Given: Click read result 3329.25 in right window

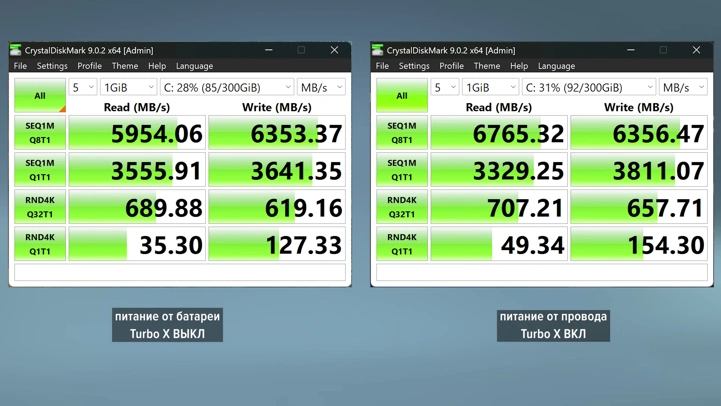Looking at the screenshot, I should pyautogui.click(x=499, y=170).
